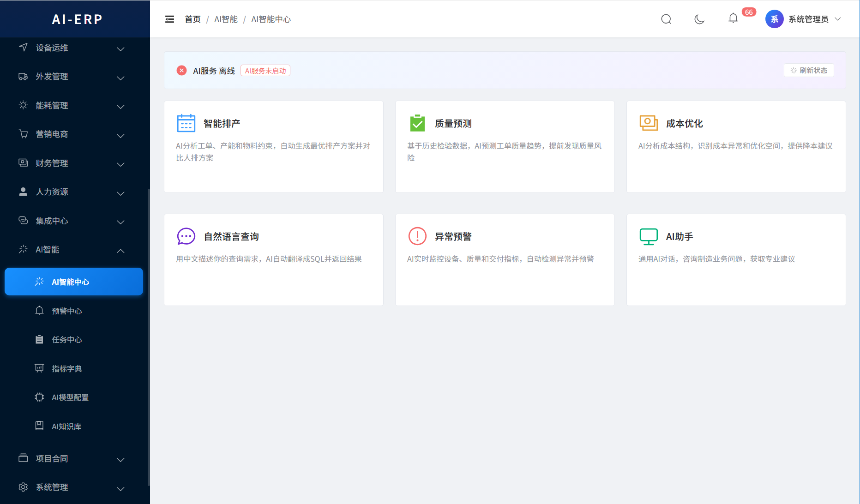
Task: Open 质量预测 card title
Action: [453, 123]
